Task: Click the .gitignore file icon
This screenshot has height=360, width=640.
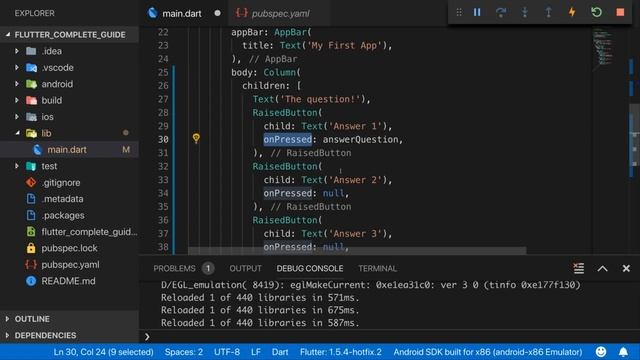Action: pos(31,182)
